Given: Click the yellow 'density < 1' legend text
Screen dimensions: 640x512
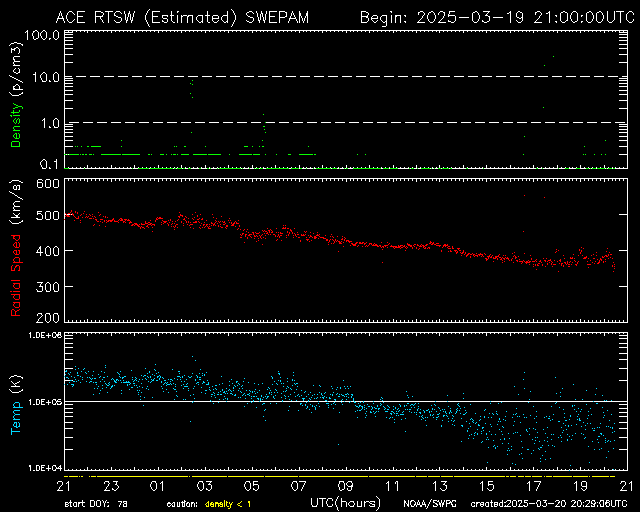Looking at the screenshot, I should (228, 504).
